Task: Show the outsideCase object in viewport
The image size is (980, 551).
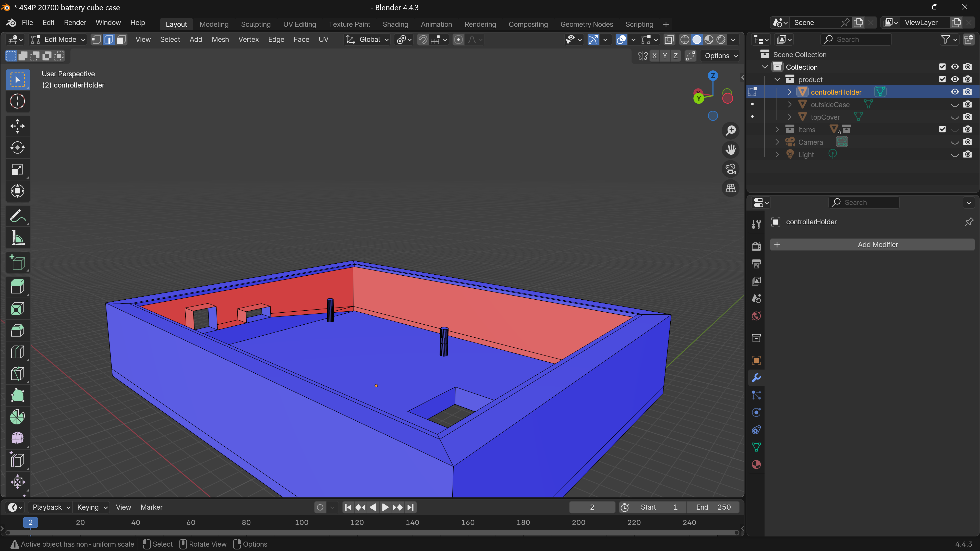Action: point(954,105)
